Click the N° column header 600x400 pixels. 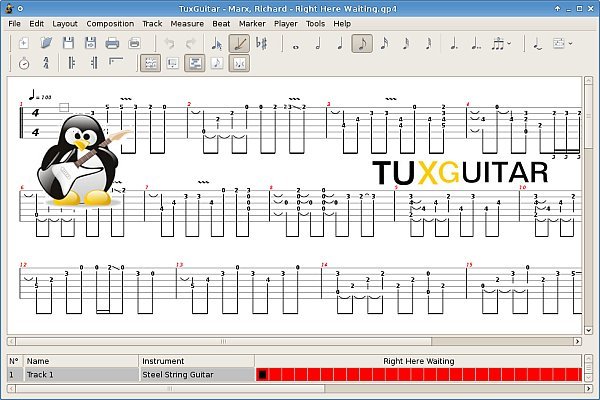click(x=15, y=361)
